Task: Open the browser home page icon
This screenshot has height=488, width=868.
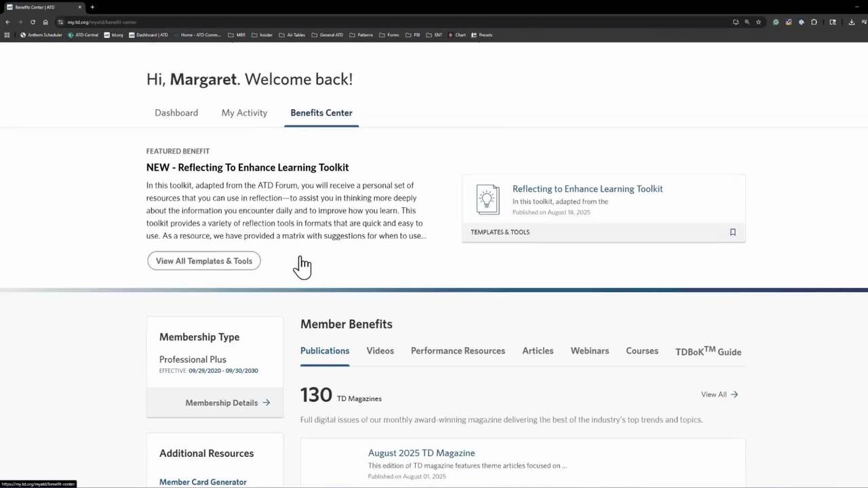Action: (45, 22)
